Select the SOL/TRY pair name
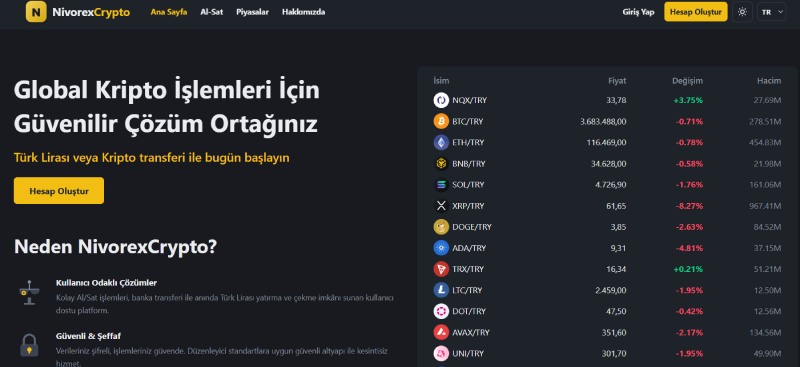800x367 pixels. (468, 185)
